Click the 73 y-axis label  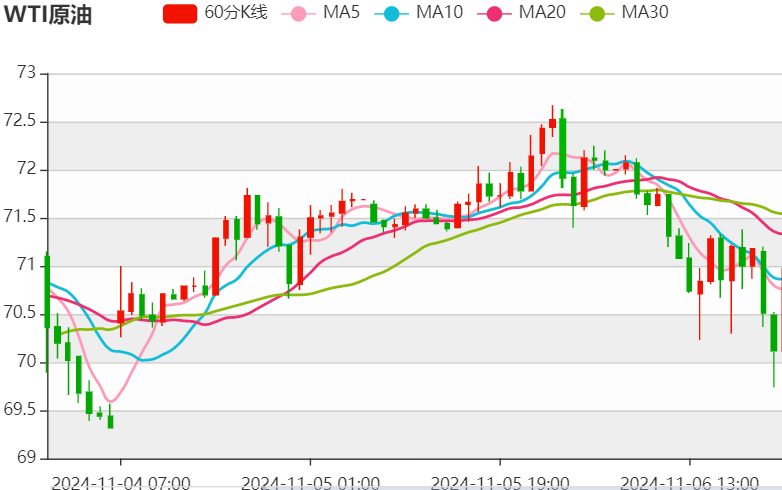pyautogui.click(x=26, y=73)
